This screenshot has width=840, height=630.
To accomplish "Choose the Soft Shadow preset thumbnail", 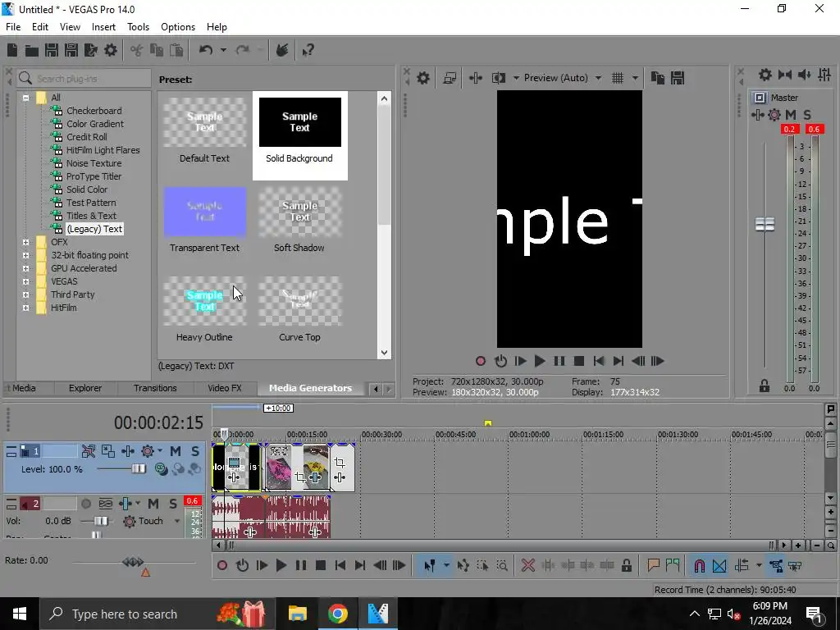I will coord(299,212).
